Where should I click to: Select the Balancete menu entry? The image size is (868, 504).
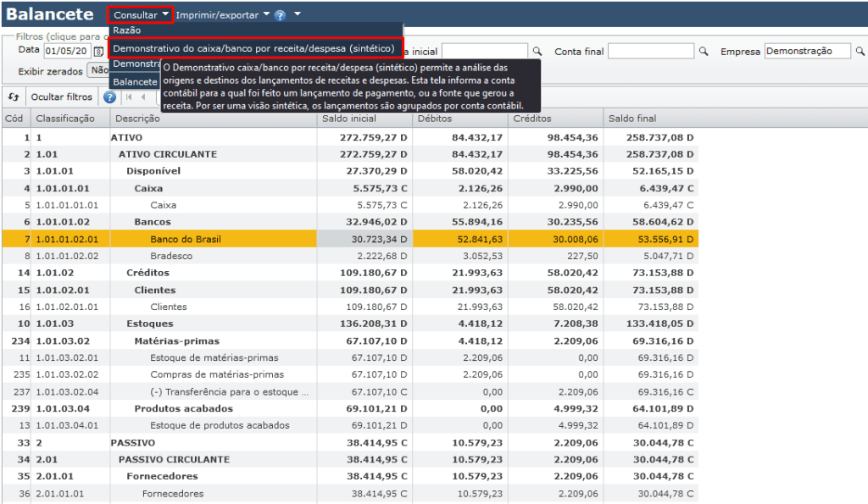(135, 82)
